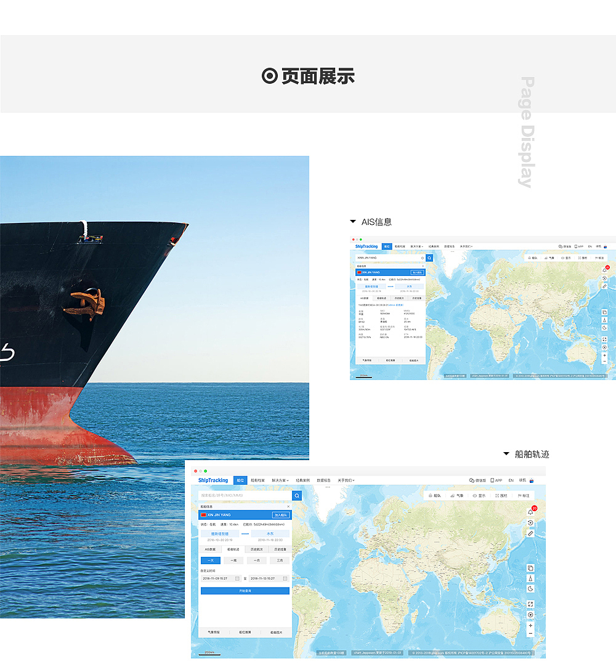The width and height of the screenshot is (616, 672).
Task: Toggle night mode moon icon in AIS信息 window
Action: (x=604, y=328)
